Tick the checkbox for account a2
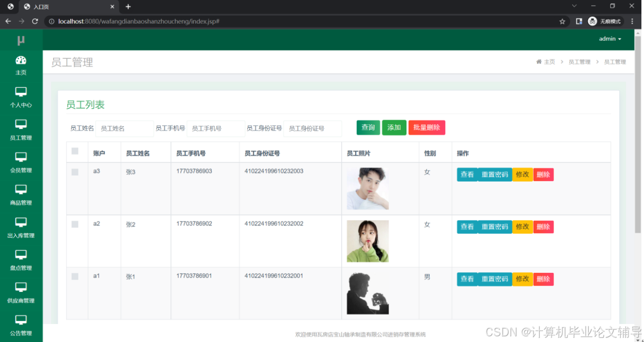This screenshot has width=644, height=342. [75, 224]
